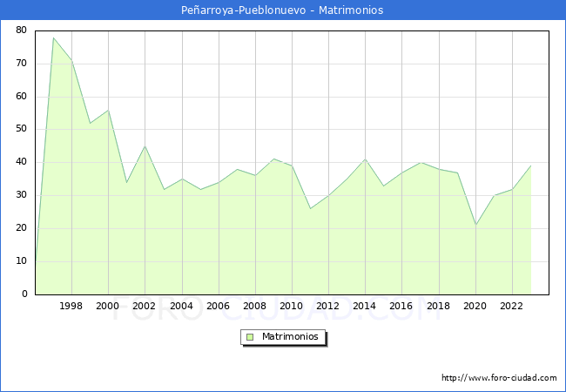The width and height of the screenshot is (566, 392).
Task: Click the 60 y-axis label
Action: 21,97
